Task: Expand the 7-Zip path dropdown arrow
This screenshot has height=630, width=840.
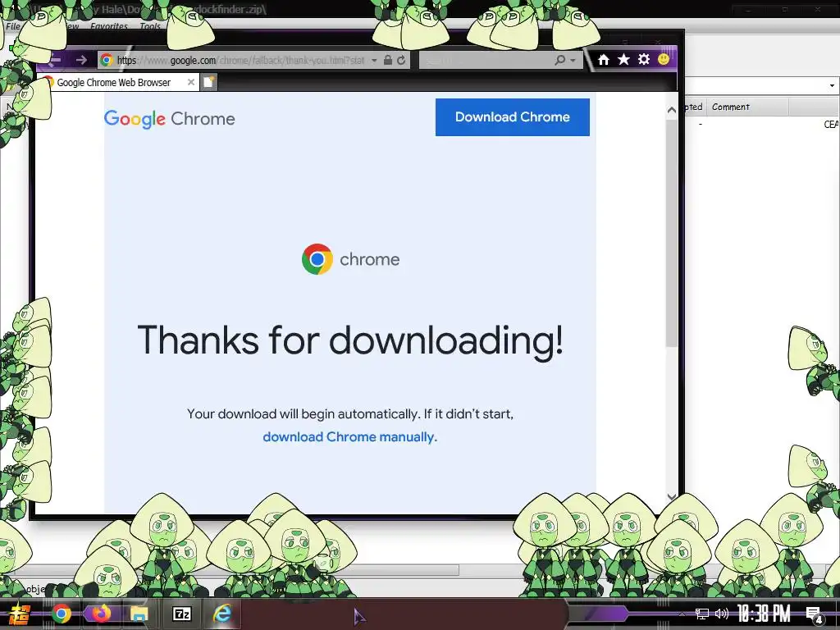Action: point(832,85)
